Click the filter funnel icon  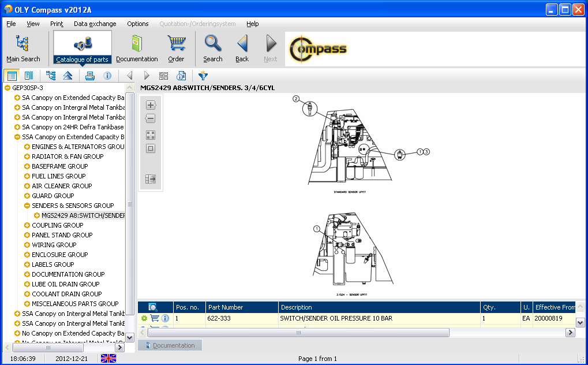(203, 76)
